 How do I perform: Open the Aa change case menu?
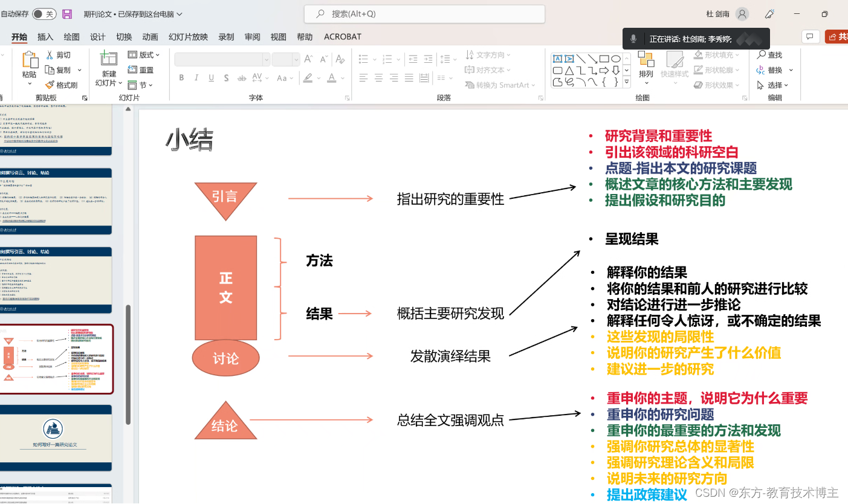tap(285, 78)
